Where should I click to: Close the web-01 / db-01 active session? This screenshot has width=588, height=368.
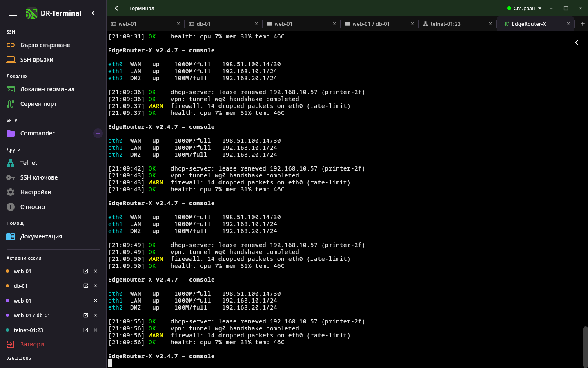tap(96, 315)
